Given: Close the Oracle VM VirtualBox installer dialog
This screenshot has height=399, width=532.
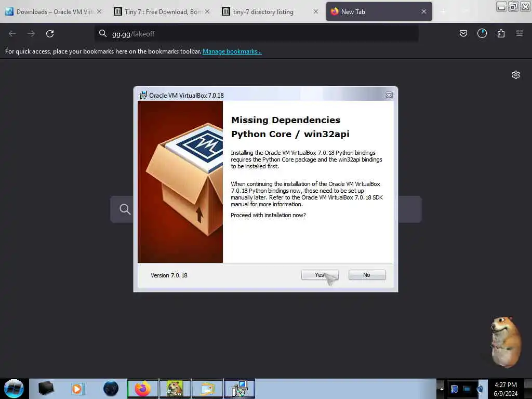Looking at the screenshot, I should (389, 96).
